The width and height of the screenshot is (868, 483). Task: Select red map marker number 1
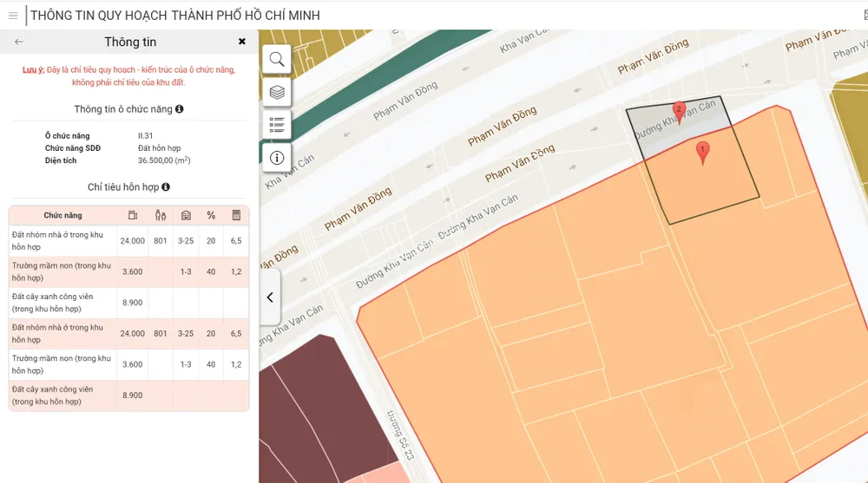(x=703, y=153)
